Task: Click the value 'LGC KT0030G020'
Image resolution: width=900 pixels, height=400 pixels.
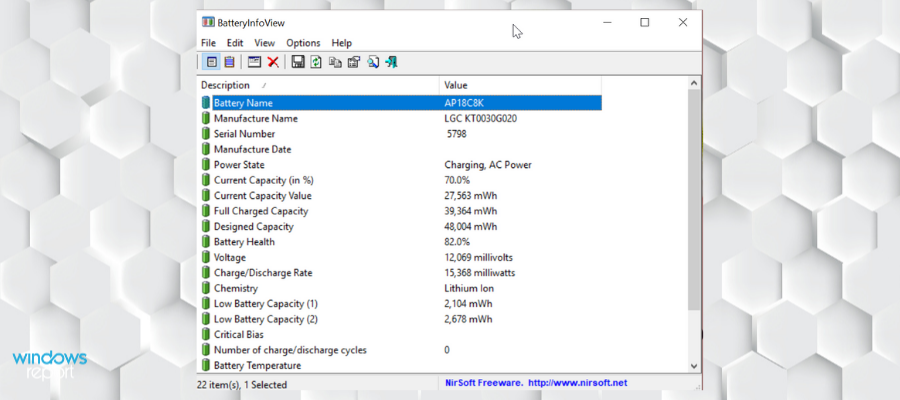Action: coord(481,119)
